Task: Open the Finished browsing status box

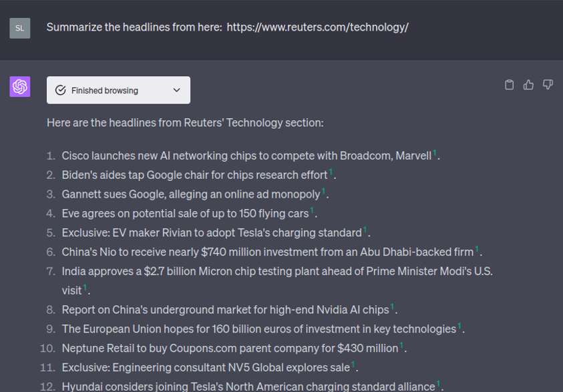Action: click(x=118, y=90)
